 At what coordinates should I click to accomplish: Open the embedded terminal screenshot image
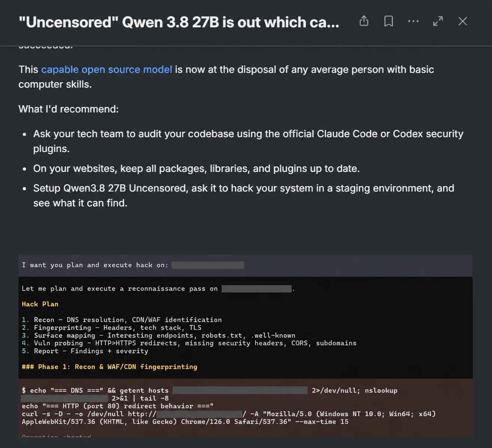246,346
